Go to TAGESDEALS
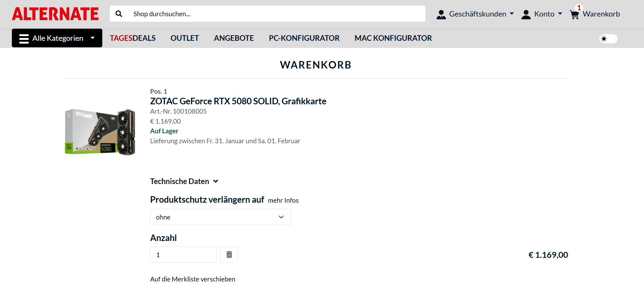The width and height of the screenshot is (644, 288). [x=133, y=38]
